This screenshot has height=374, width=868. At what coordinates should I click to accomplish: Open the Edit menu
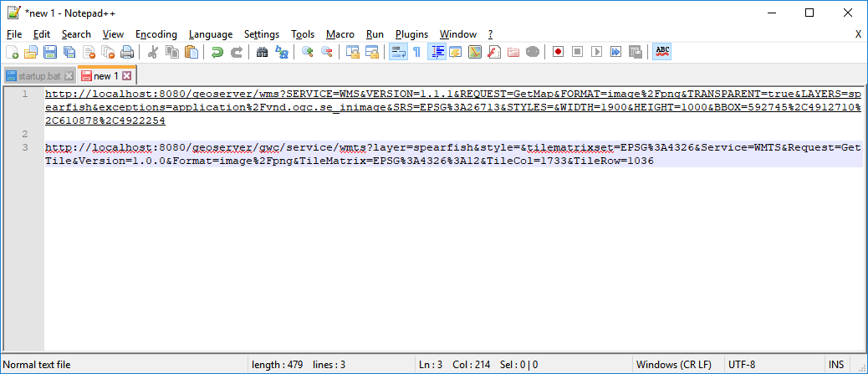[x=42, y=34]
